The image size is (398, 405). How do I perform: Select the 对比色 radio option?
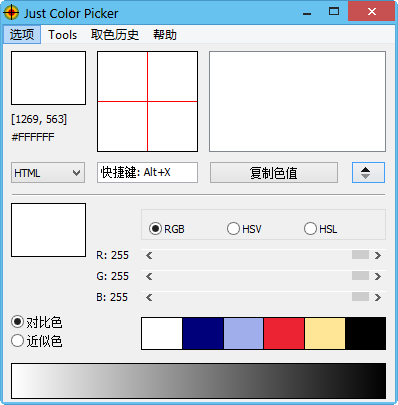click(17, 322)
